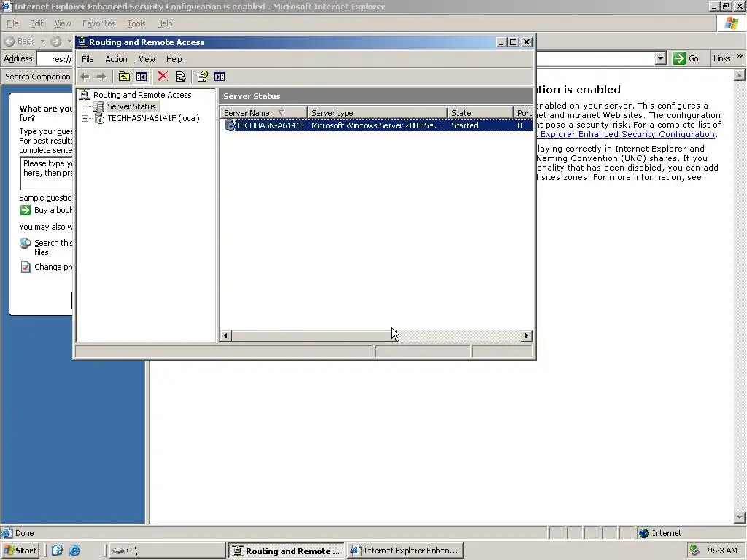Screen dimensions: 747x560
Task: Click the Links toolbar label in Internet Explorer
Action: 721,58
